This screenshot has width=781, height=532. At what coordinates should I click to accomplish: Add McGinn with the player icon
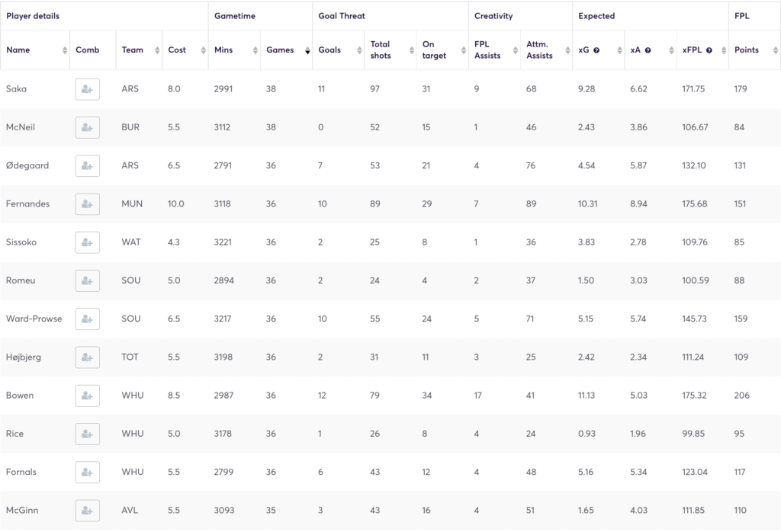[x=87, y=510]
